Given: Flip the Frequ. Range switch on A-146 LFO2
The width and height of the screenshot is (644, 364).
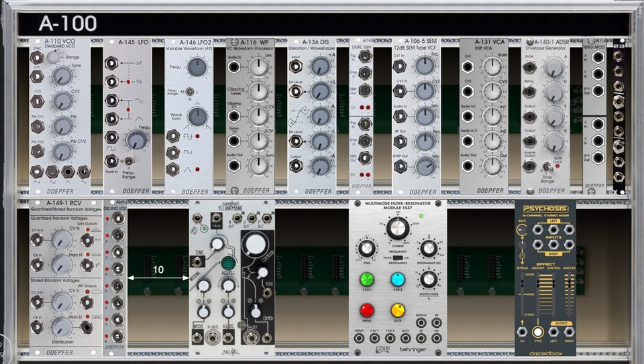Looking at the screenshot, I should click(x=190, y=92).
